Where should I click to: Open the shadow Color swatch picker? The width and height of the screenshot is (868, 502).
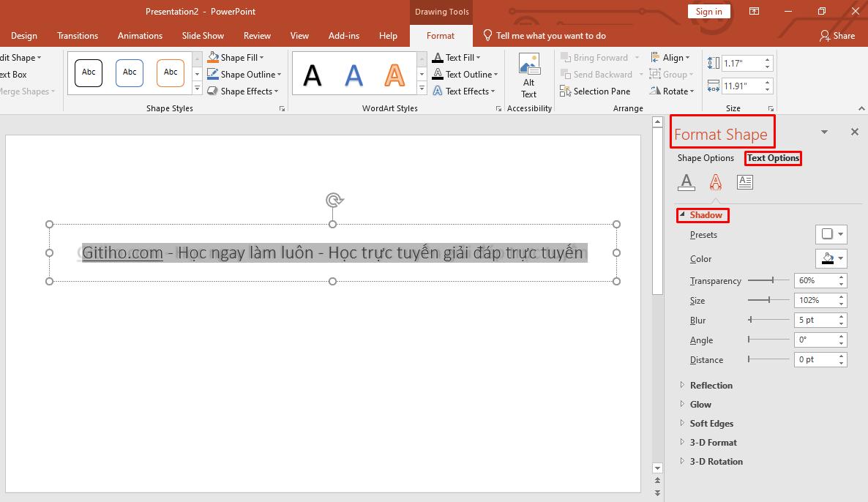click(831, 258)
